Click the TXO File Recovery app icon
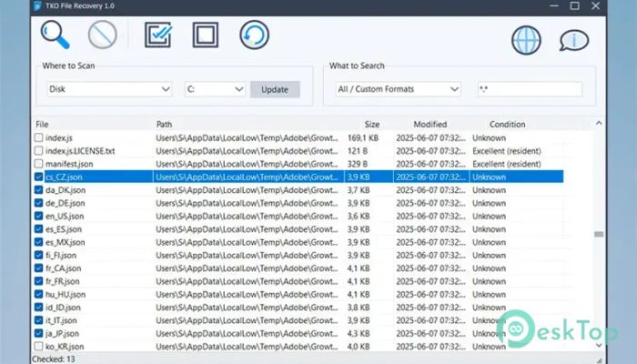The height and width of the screenshot is (364, 637). click(x=37, y=5)
